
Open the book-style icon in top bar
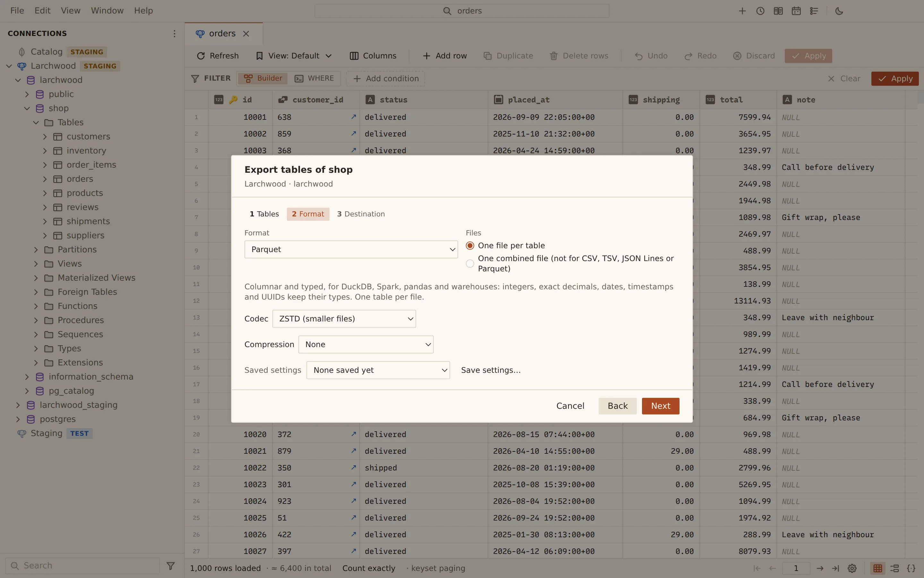(x=778, y=11)
